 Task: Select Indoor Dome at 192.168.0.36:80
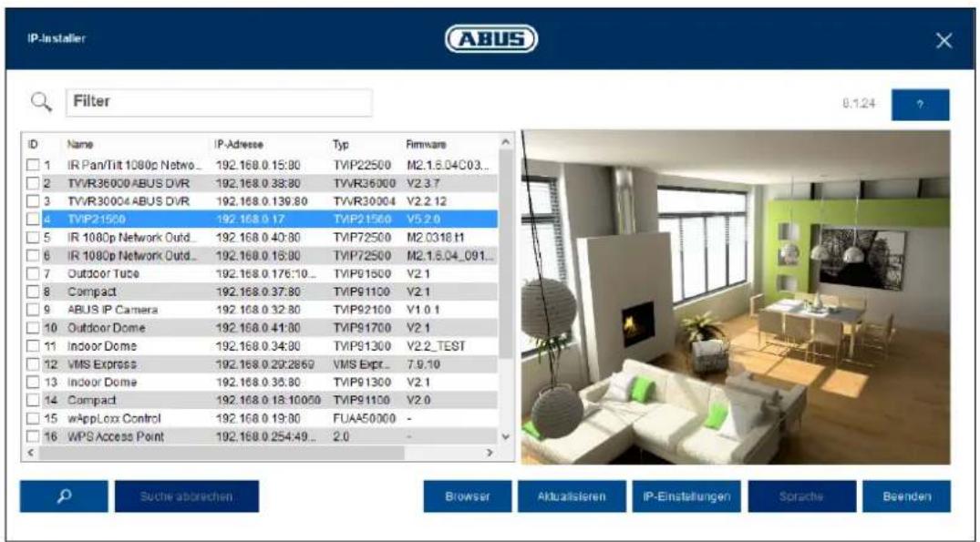point(263,383)
